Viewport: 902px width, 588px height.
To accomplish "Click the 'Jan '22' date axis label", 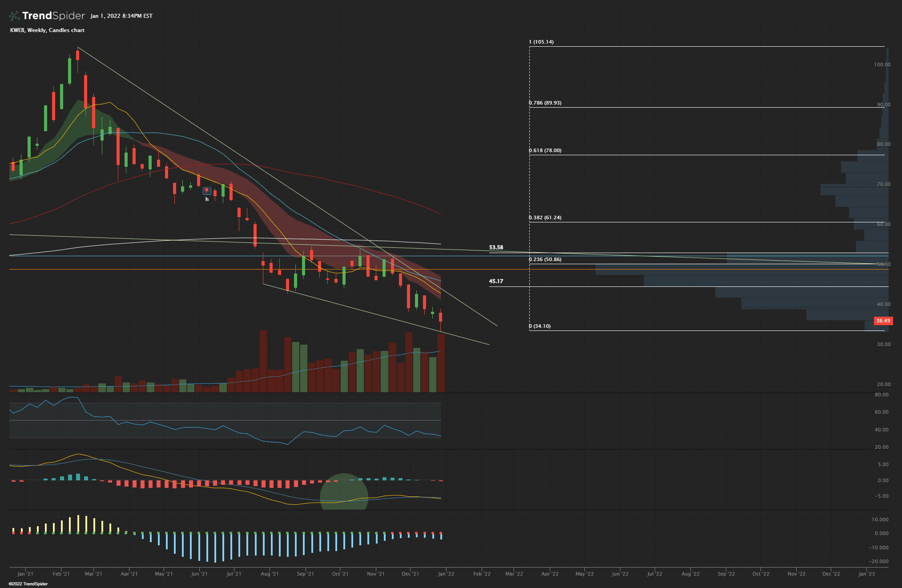I will pos(446,574).
